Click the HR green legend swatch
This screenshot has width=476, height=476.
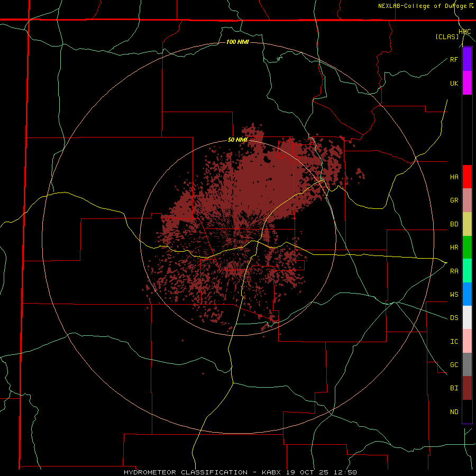point(467,248)
